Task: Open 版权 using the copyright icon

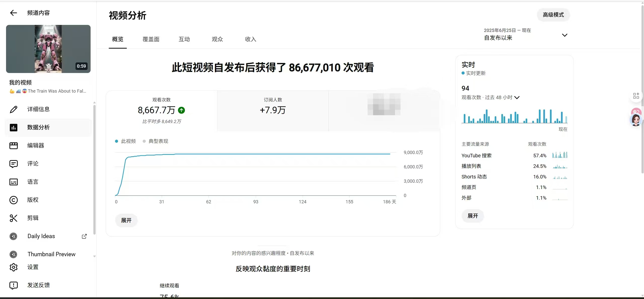Action: point(14,200)
